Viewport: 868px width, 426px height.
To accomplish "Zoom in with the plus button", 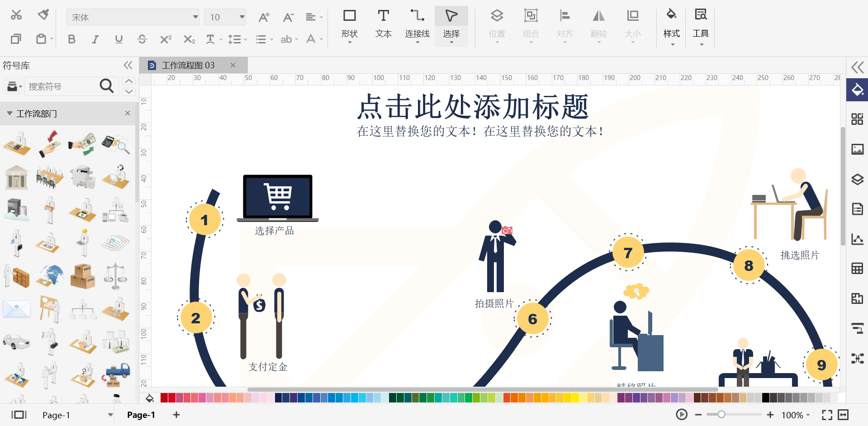I will [x=770, y=414].
